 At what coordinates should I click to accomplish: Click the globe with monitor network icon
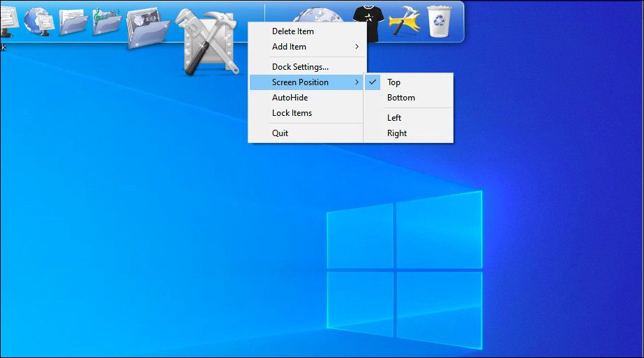coord(38,22)
